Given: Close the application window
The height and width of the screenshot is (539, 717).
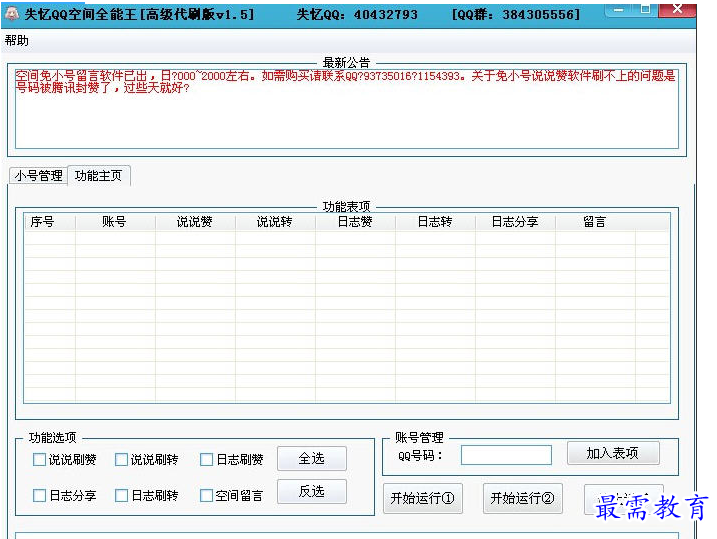Looking at the screenshot, I should (678, 9).
